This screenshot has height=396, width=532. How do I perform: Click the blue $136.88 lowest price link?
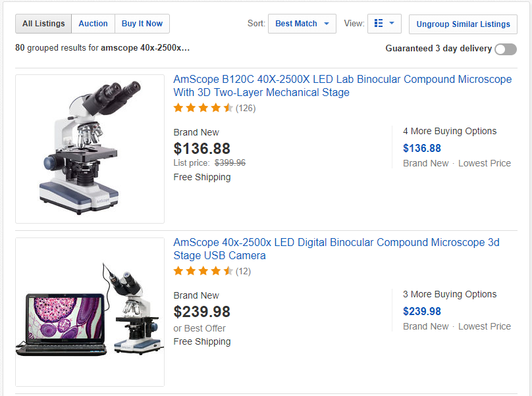tap(422, 148)
